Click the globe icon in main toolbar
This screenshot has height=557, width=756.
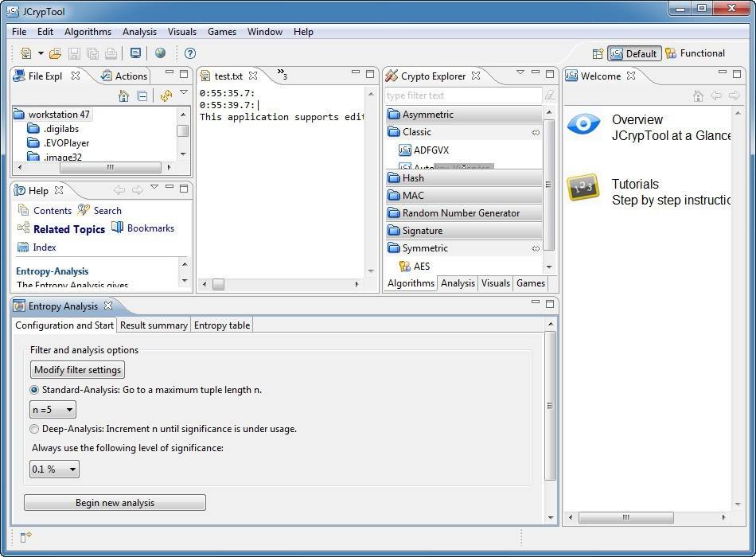pos(160,53)
